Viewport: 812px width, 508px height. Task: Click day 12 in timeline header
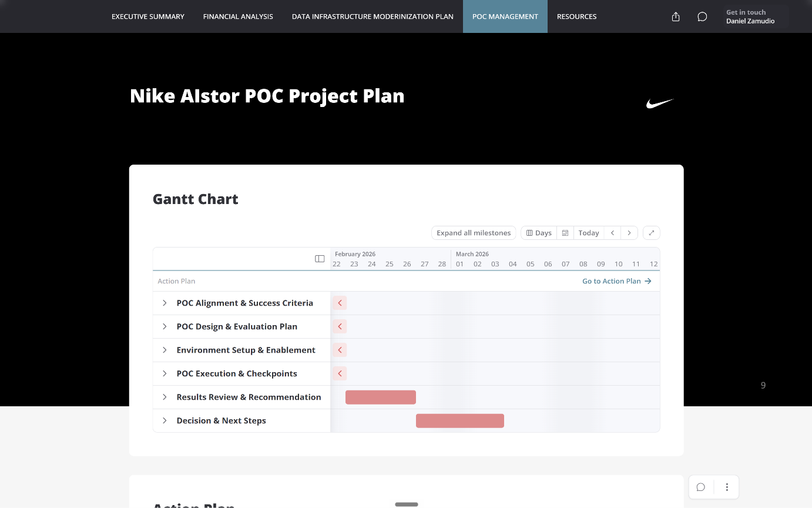pyautogui.click(x=654, y=264)
